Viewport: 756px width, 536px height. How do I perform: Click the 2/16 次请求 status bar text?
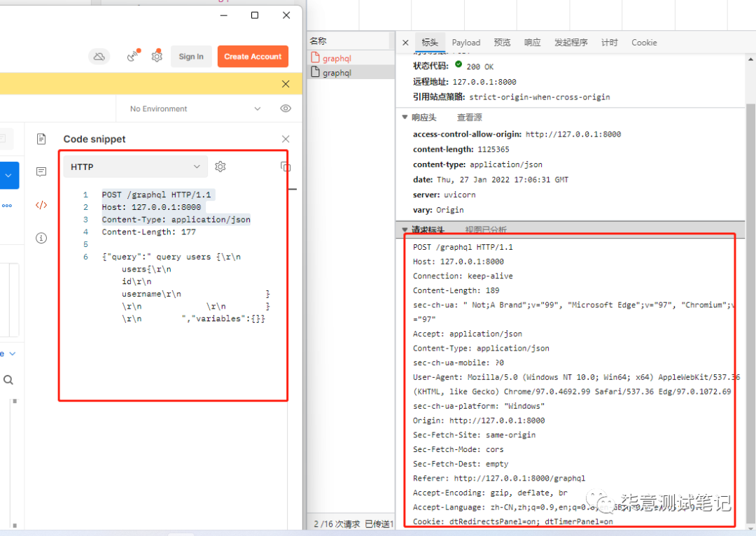coord(337,524)
